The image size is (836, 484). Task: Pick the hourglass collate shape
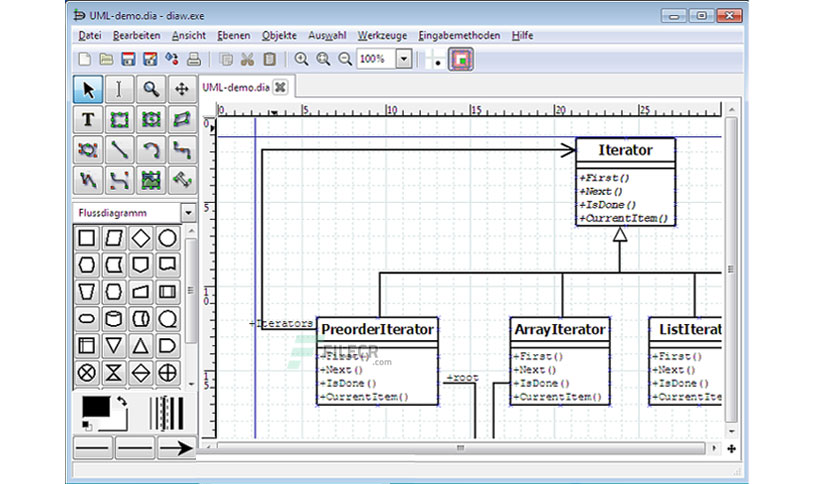pos(114,373)
